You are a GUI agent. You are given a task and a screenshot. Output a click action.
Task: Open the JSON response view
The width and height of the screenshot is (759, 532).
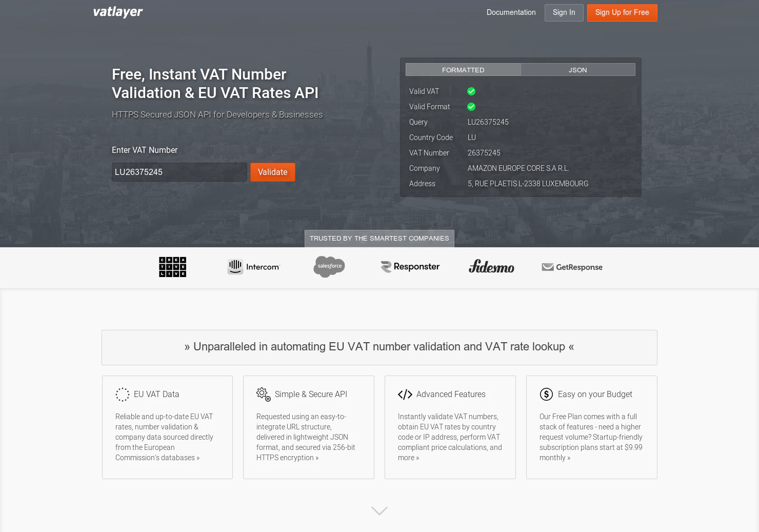tap(577, 69)
